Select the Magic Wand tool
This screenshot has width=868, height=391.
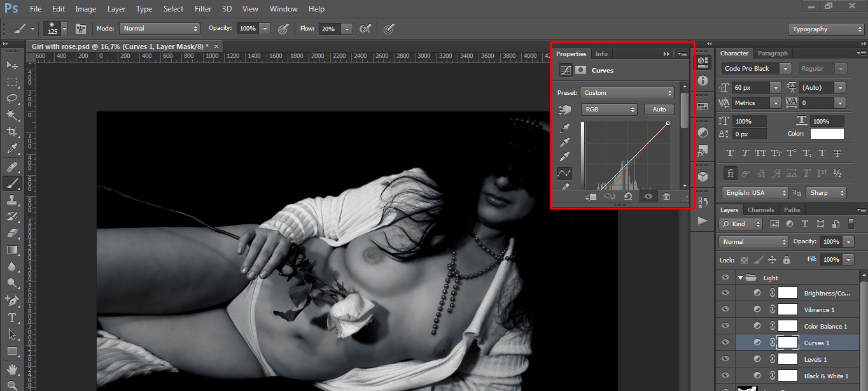[x=12, y=115]
